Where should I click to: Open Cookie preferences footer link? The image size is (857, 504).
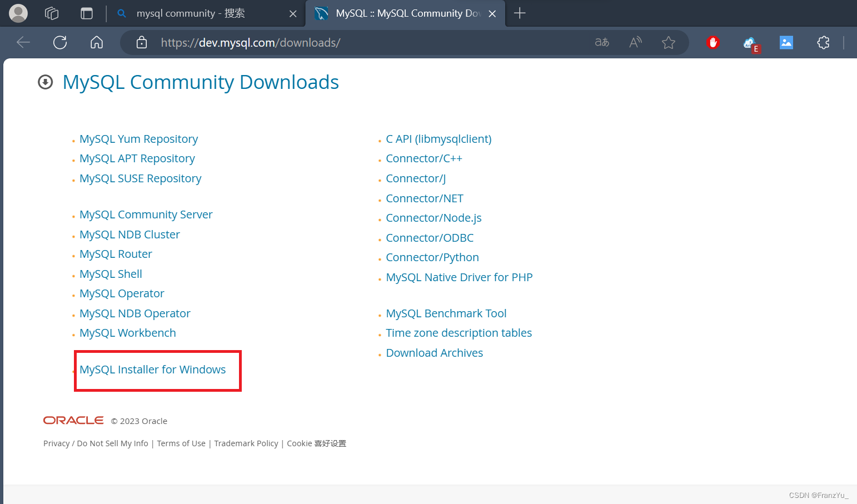(317, 443)
